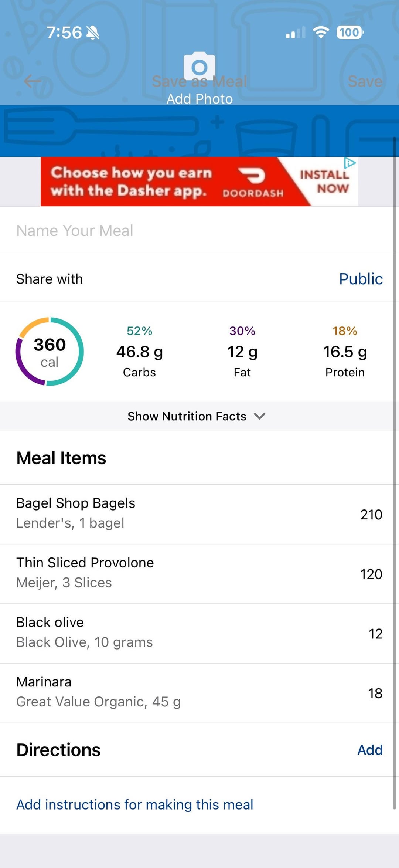
Task: Click Add next to Directions
Action: [x=370, y=750]
